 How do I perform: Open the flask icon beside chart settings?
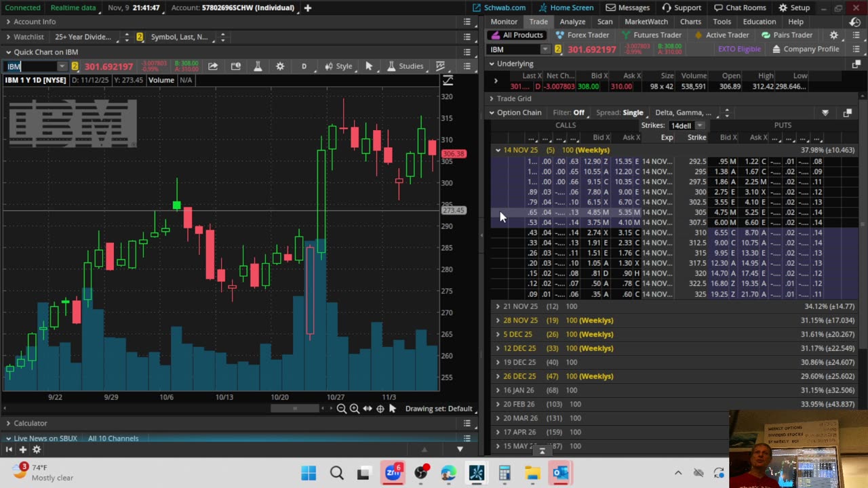click(x=258, y=66)
